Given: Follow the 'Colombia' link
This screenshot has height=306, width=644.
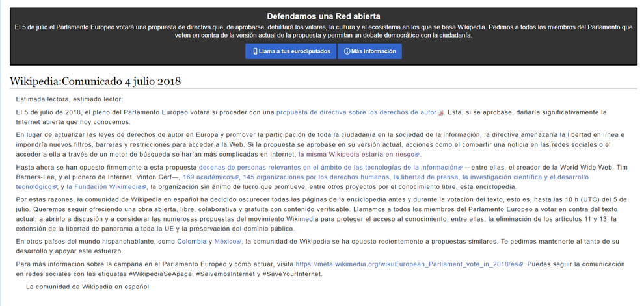Looking at the screenshot, I should coord(192,241).
